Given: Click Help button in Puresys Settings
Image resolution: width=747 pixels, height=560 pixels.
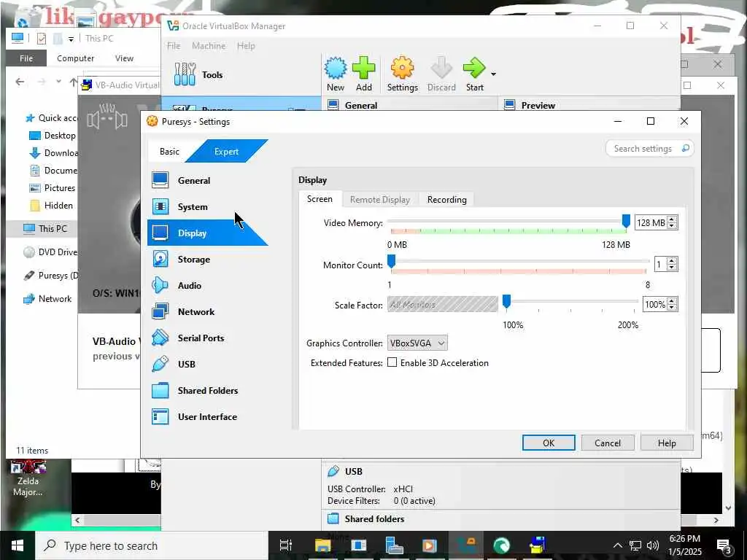Looking at the screenshot, I should tap(667, 443).
